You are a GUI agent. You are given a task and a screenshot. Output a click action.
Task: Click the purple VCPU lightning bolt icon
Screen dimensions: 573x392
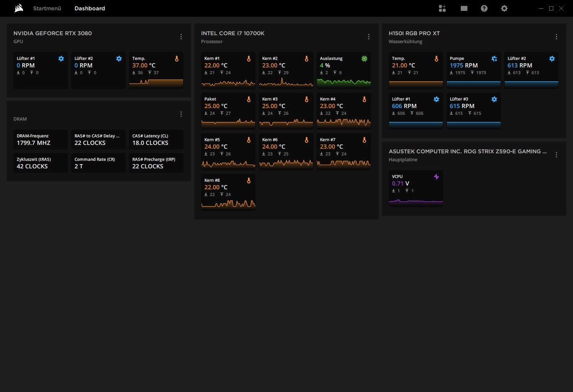[x=436, y=177]
